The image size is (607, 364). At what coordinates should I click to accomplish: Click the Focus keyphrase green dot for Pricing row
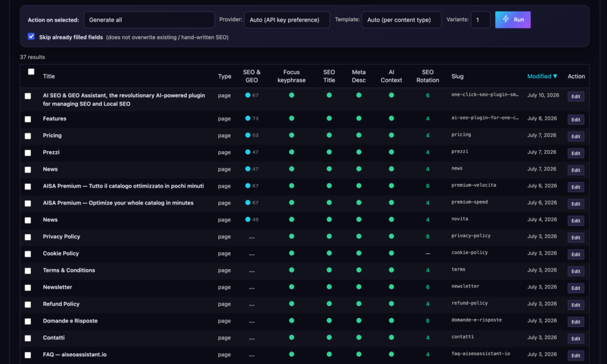coord(292,135)
